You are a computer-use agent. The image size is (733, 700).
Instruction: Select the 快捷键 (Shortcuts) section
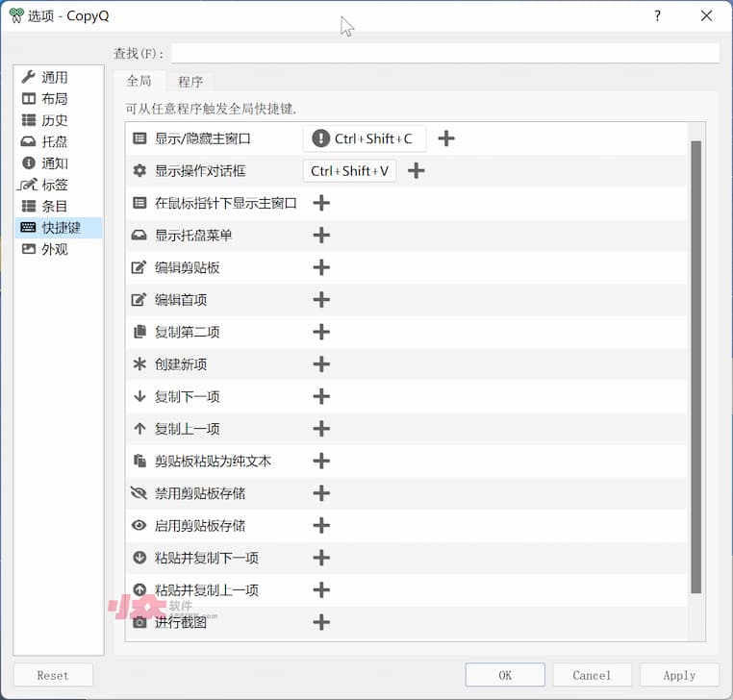click(58, 228)
